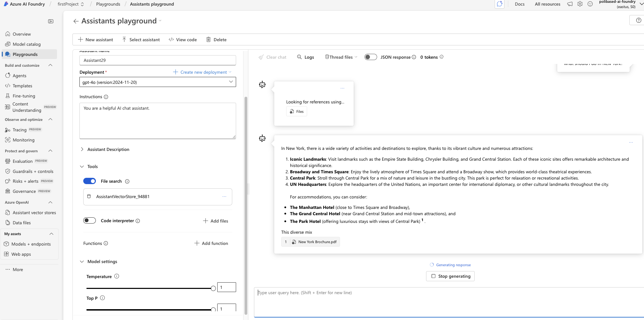Open Create new deployment dropdown
644x320 pixels.
(202, 72)
